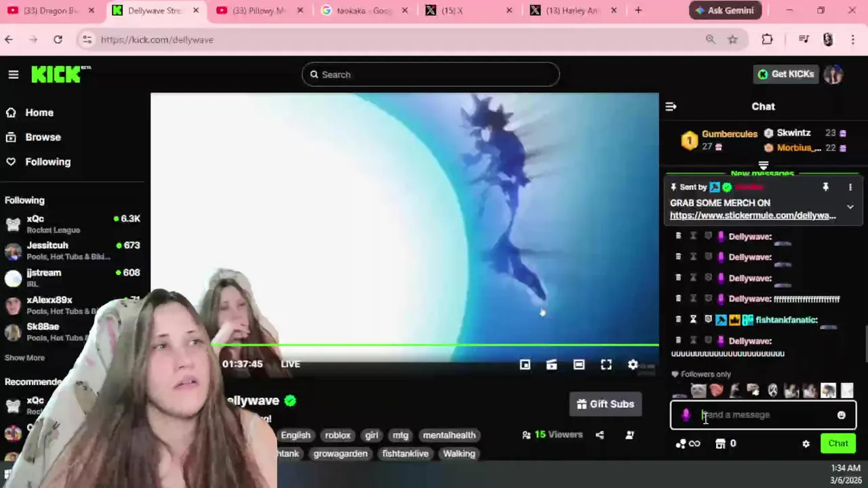The height and width of the screenshot is (488, 868).
Task: Enter fullscreen on the video player
Action: point(606,365)
